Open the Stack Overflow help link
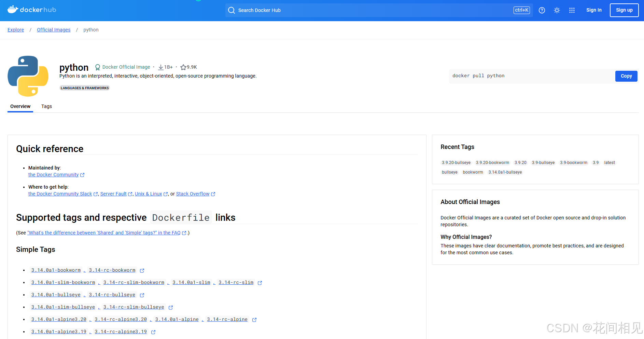 click(x=193, y=194)
